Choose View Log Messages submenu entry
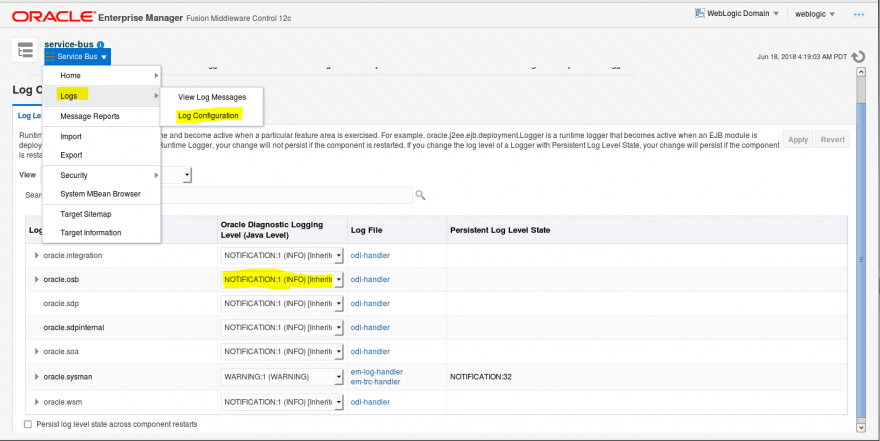Screen dimensions: 880x441 (x=212, y=97)
